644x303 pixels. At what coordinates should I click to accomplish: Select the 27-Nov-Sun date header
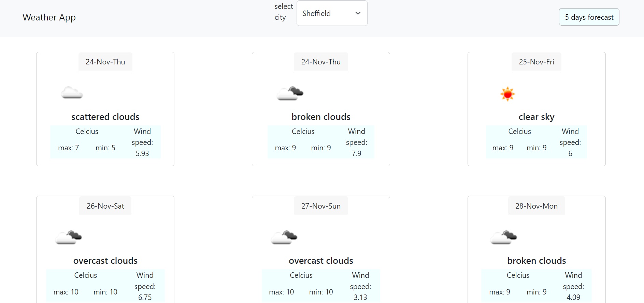[321, 206]
